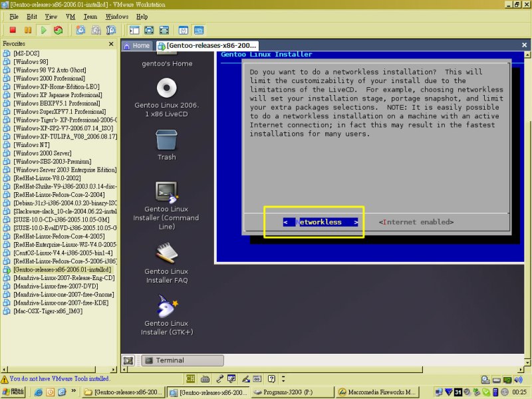Click the network adapter device status icon
This screenshot has height=399, width=532.
(507, 380)
